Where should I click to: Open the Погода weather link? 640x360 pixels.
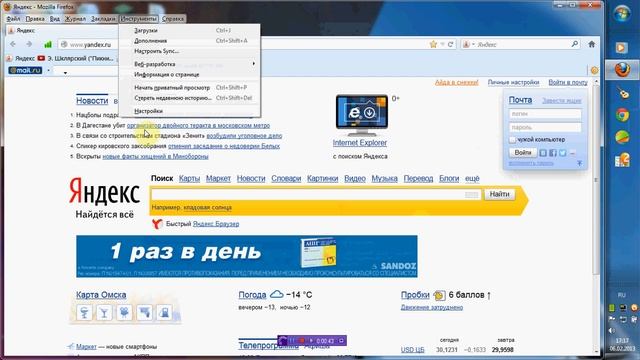point(252,295)
